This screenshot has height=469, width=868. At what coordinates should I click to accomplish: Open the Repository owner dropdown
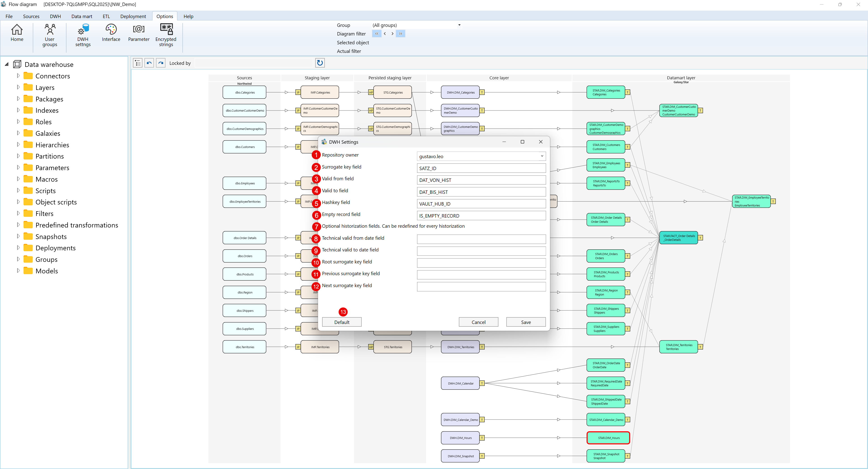pos(542,156)
